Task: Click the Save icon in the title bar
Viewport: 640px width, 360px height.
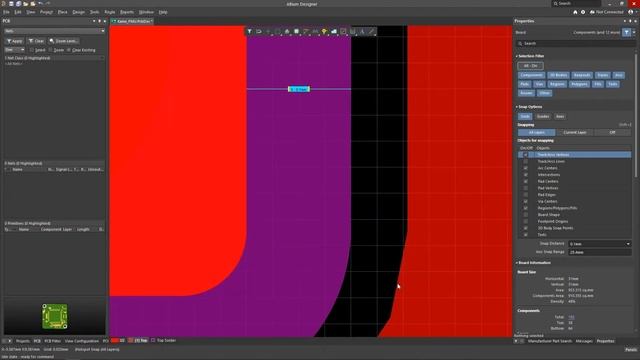Action: [x=11, y=4]
